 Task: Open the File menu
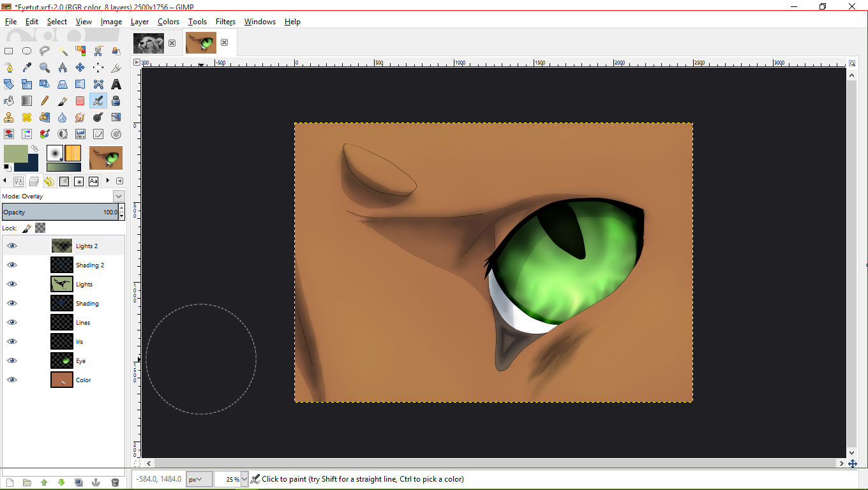click(x=11, y=21)
